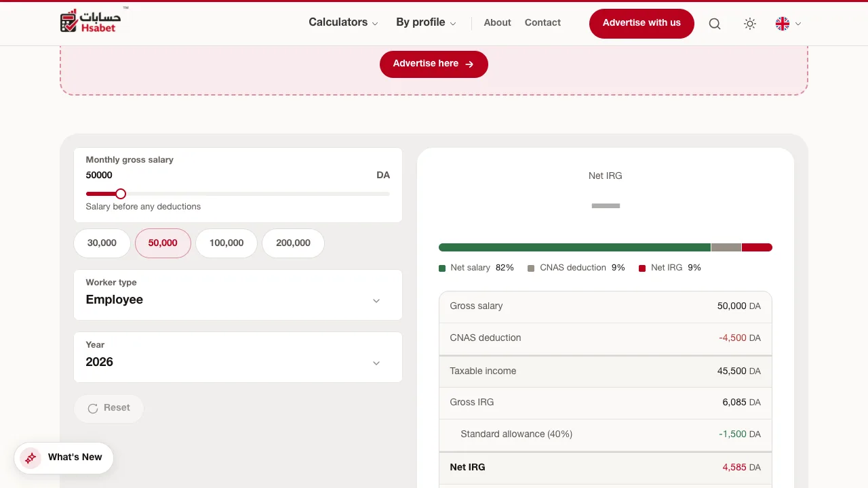
Task: Click the Advertise with us button
Action: 642,23
